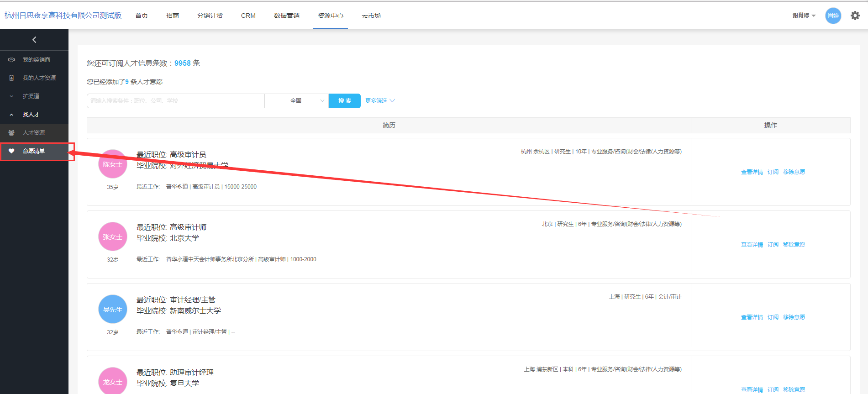Collapse the left sidebar with the back chevron
The width and height of the screenshot is (868, 394).
(x=34, y=40)
